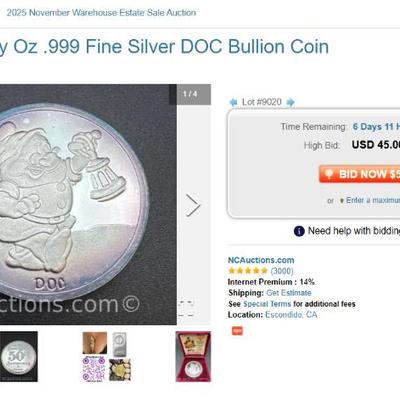Open Enter a maximum bid link
This screenshot has width=400, height=400.
373,200
